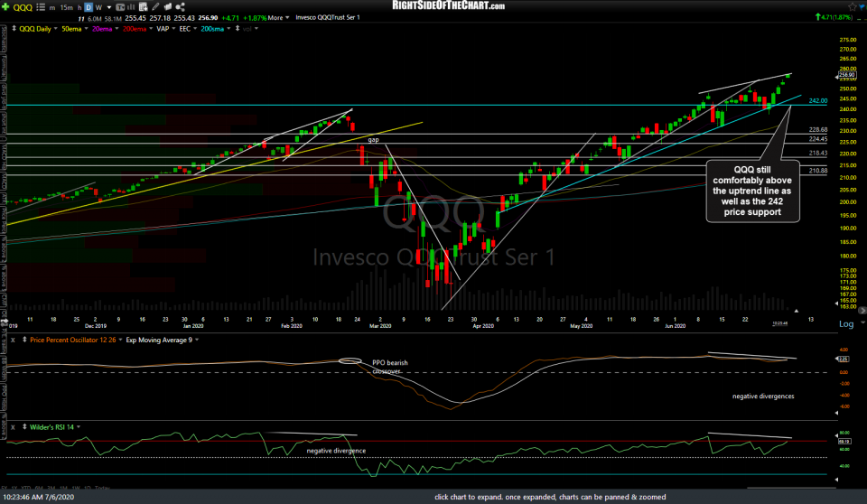Viewport: 867px width, 504px height.
Task: Switch to hourly 'h' timeframe
Action: point(79,8)
